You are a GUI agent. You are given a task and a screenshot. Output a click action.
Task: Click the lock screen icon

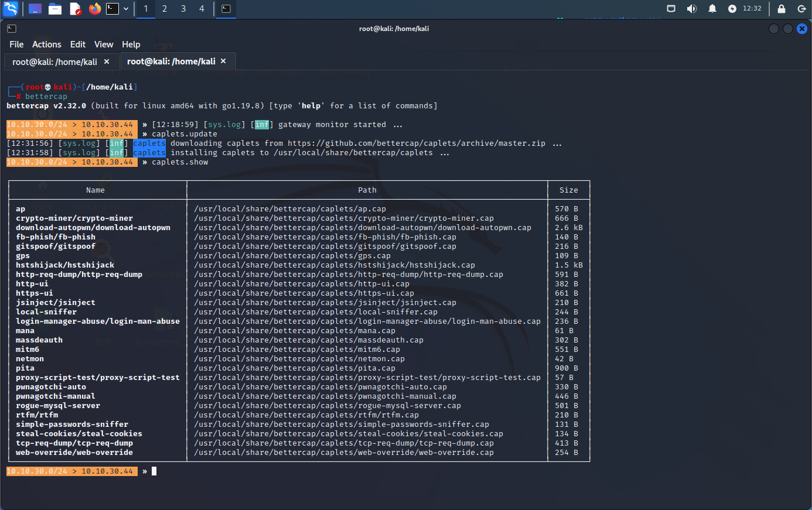point(782,9)
